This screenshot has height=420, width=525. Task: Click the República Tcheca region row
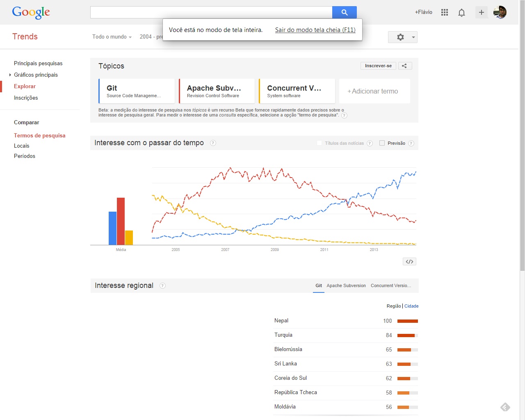[346, 393]
